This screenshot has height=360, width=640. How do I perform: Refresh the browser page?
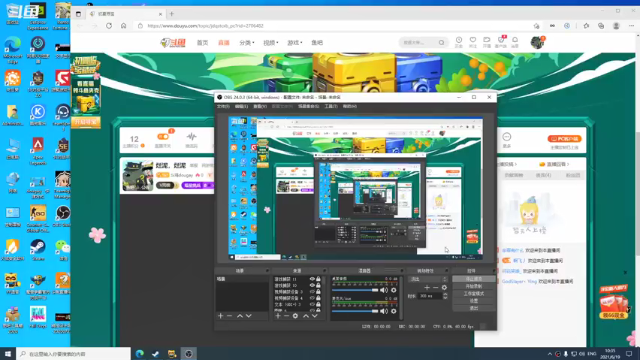click(x=109, y=26)
